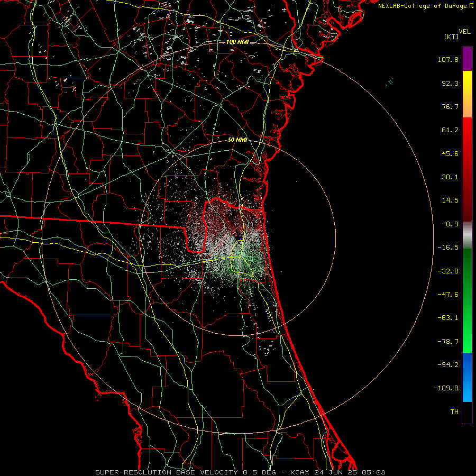476x476 pixels.
Task: Click the -0.9 value on the velocity scale
Action: 450,224
